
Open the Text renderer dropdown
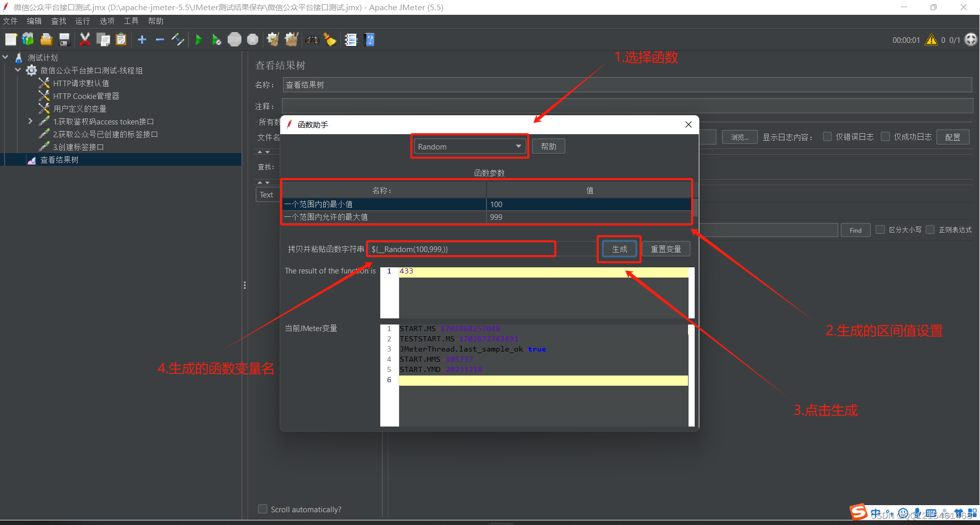coord(267,194)
